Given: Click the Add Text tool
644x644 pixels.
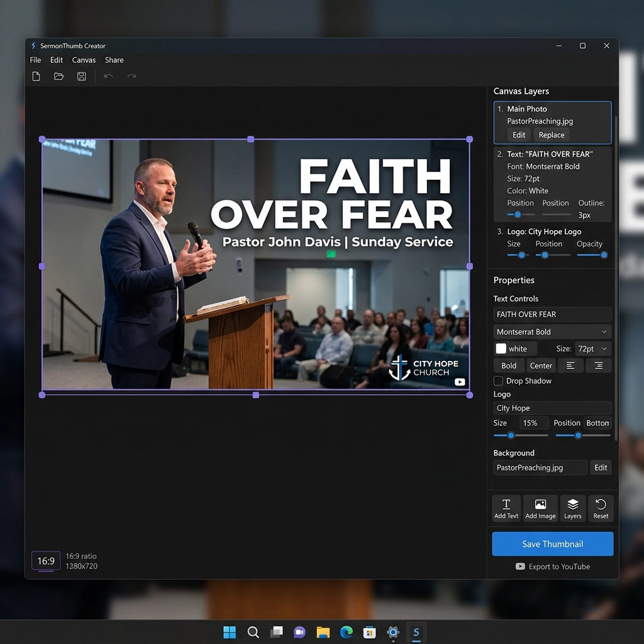Looking at the screenshot, I should click(506, 508).
